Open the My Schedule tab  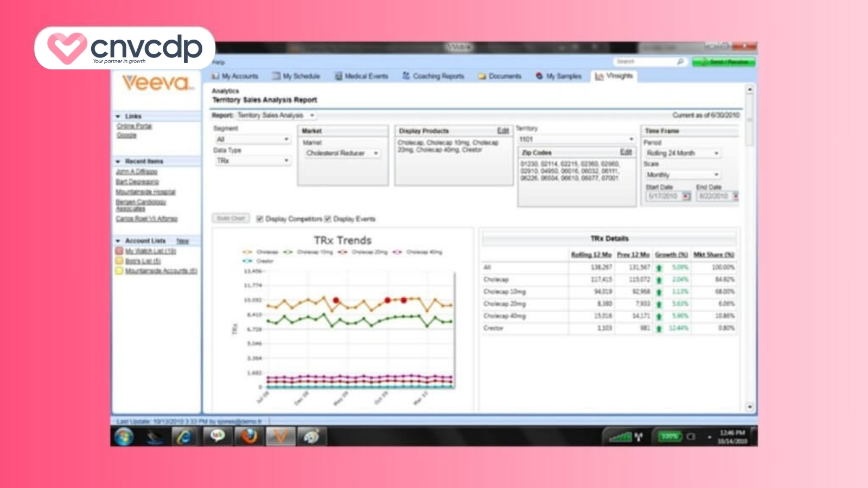point(296,76)
